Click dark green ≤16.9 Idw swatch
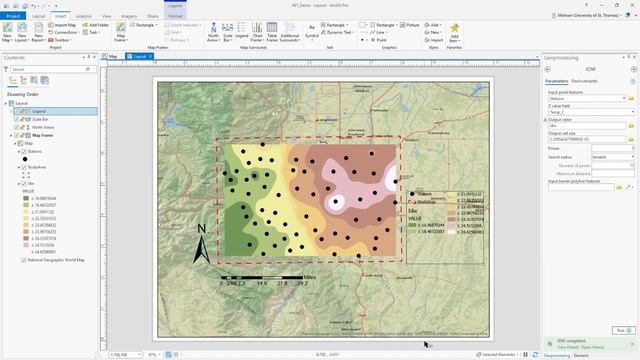The height and width of the screenshot is (360, 640). [x=26, y=198]
